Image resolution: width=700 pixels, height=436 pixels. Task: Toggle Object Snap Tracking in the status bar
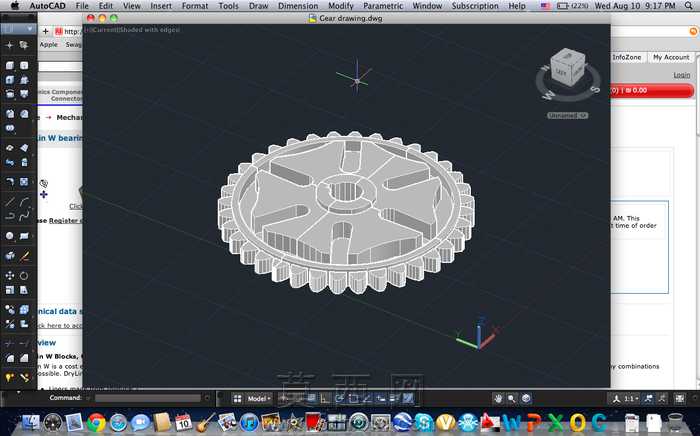click(x=367, y=399)
